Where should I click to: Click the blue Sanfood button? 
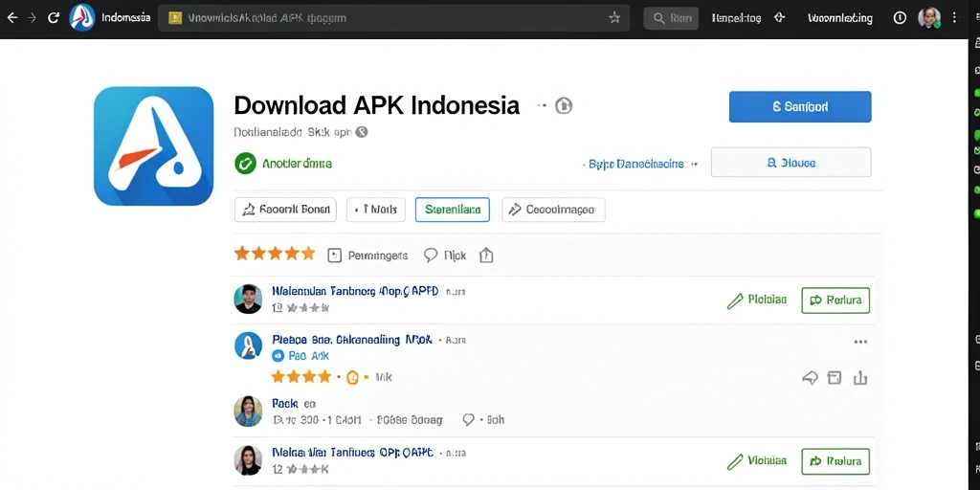click(800, 107)
